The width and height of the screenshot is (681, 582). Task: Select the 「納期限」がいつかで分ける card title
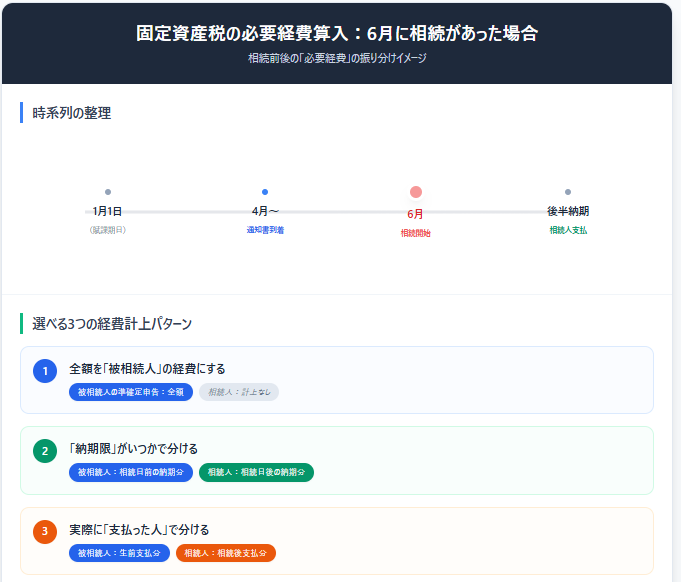[133, 448]
